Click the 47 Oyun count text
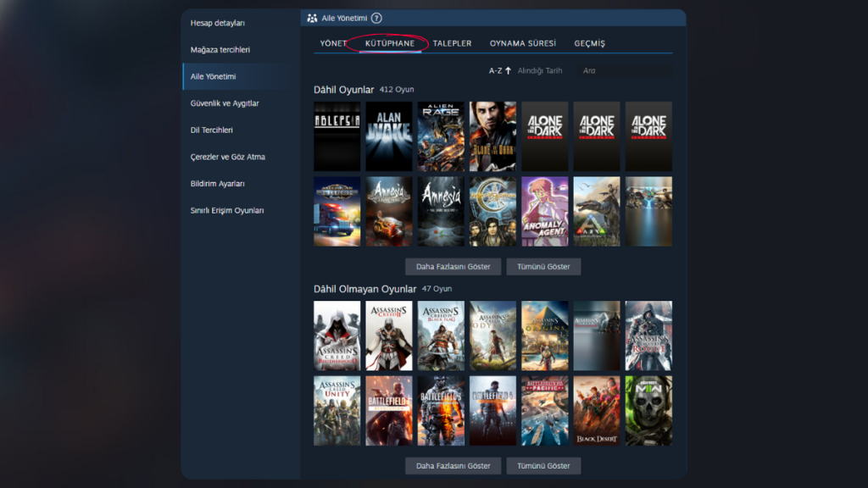Screen dimensions: 868x488 (x=437, y=289)
